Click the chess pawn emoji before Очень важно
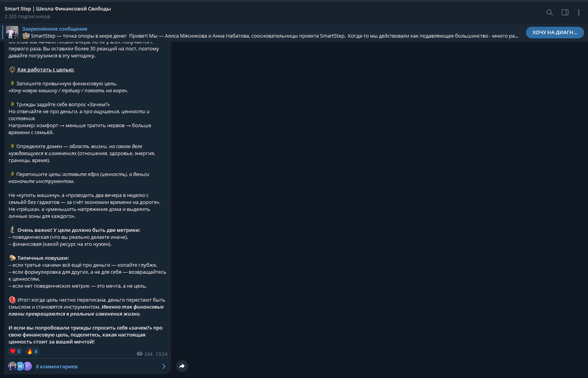 point(12,230)
